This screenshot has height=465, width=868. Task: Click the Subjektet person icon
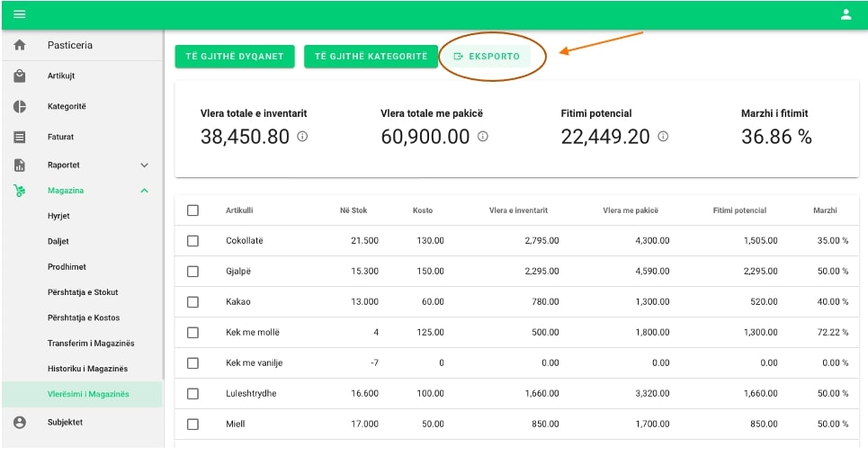pyautogui.click(x=20, y=422)
